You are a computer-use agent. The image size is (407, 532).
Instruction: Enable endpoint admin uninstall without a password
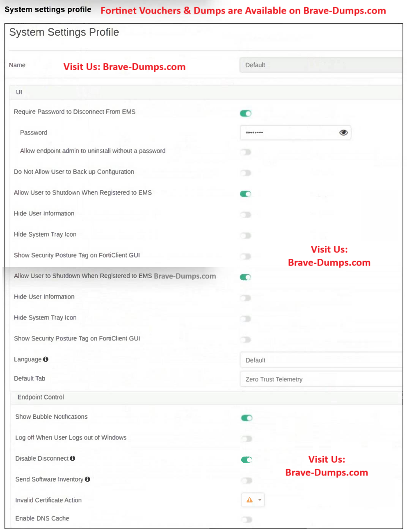coord(245,152)
